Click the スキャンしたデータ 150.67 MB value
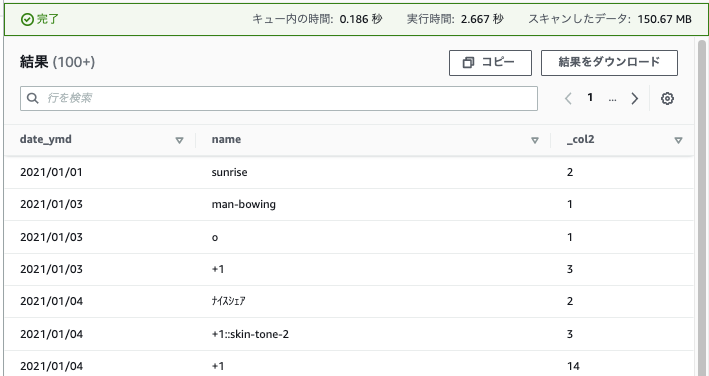709x376 pixels. pyautogui.click(x=610, y=19)
